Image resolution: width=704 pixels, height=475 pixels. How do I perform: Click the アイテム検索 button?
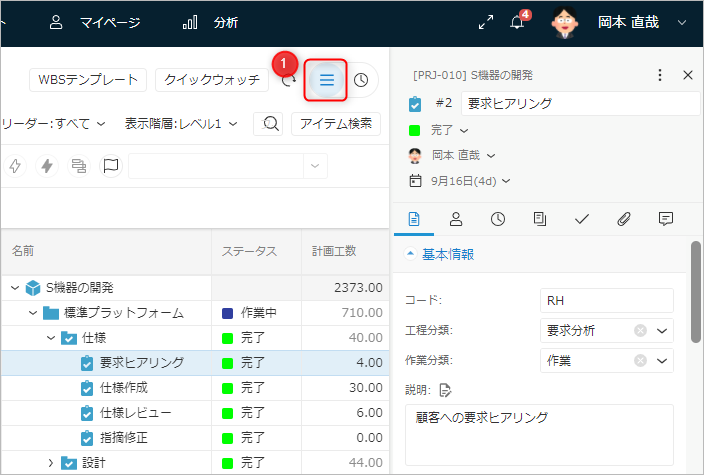[335, 124]
